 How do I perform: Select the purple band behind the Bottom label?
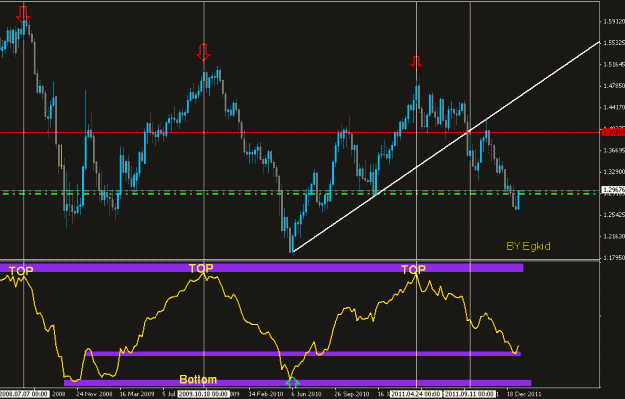tap(297, 383)
